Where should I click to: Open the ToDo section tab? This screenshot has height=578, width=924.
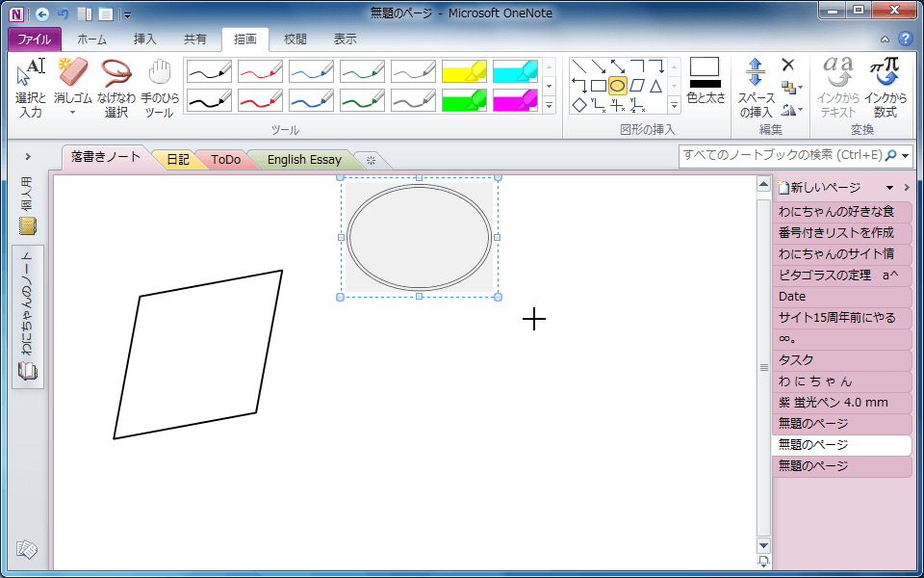click(x=225, y=160)
